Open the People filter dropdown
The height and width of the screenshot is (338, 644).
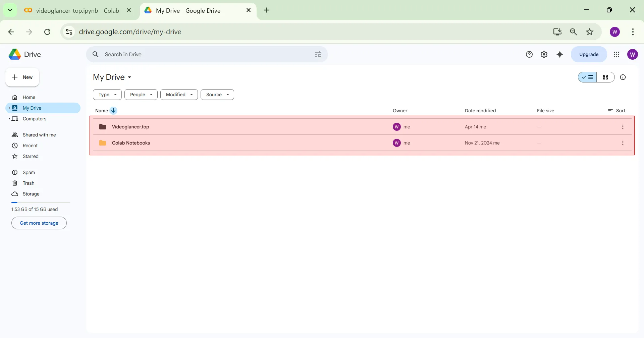[x=141, y=95]
